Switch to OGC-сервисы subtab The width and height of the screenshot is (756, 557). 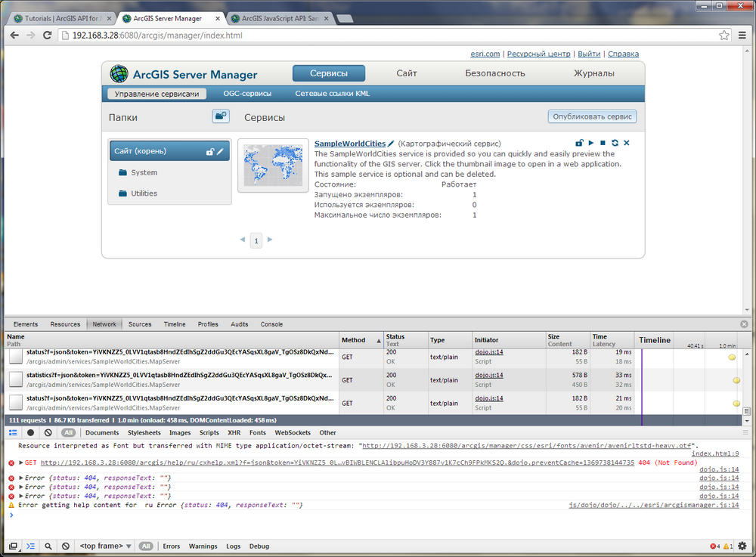tap(247, 94)
